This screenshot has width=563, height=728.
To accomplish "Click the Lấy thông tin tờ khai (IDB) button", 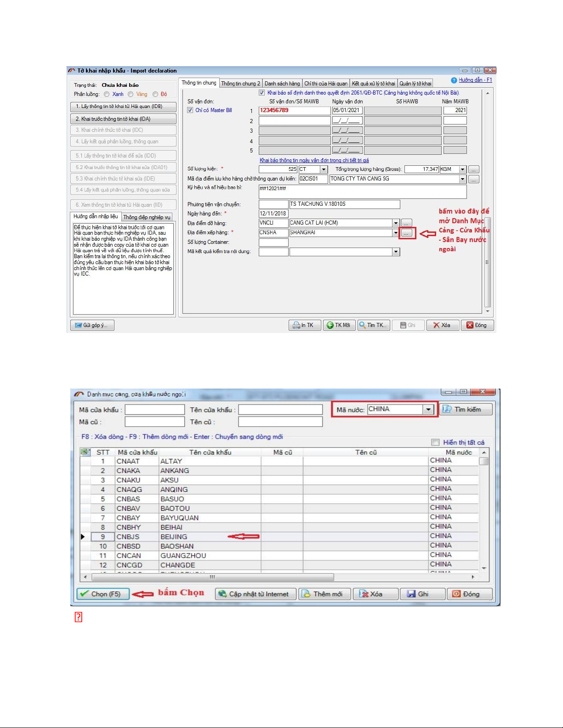I will [123, 107].
